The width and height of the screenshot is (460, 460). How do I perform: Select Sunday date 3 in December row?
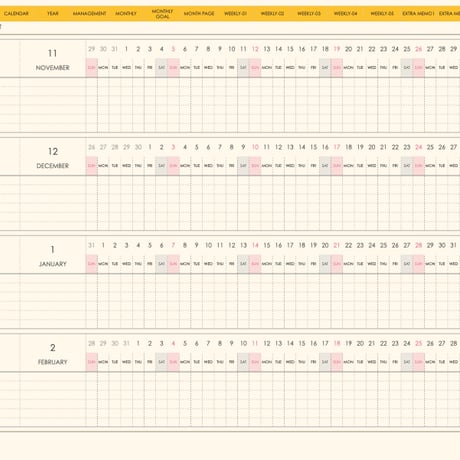[x=173, y=147]
